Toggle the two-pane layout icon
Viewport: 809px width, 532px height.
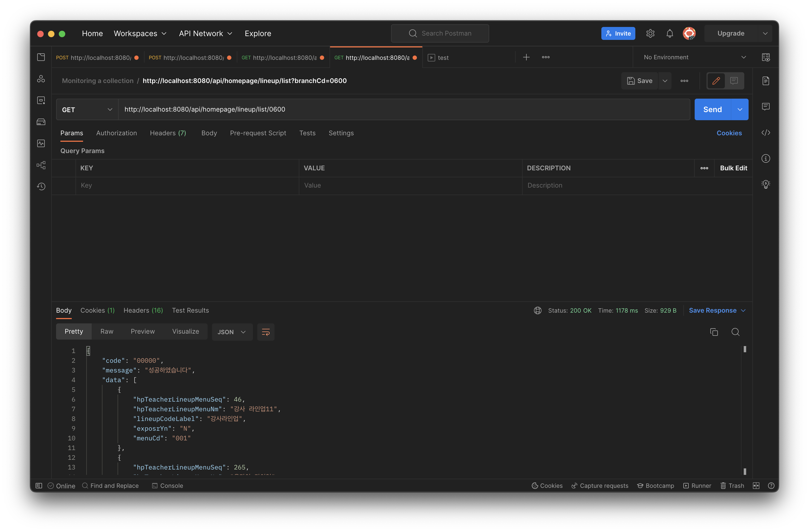756,486
